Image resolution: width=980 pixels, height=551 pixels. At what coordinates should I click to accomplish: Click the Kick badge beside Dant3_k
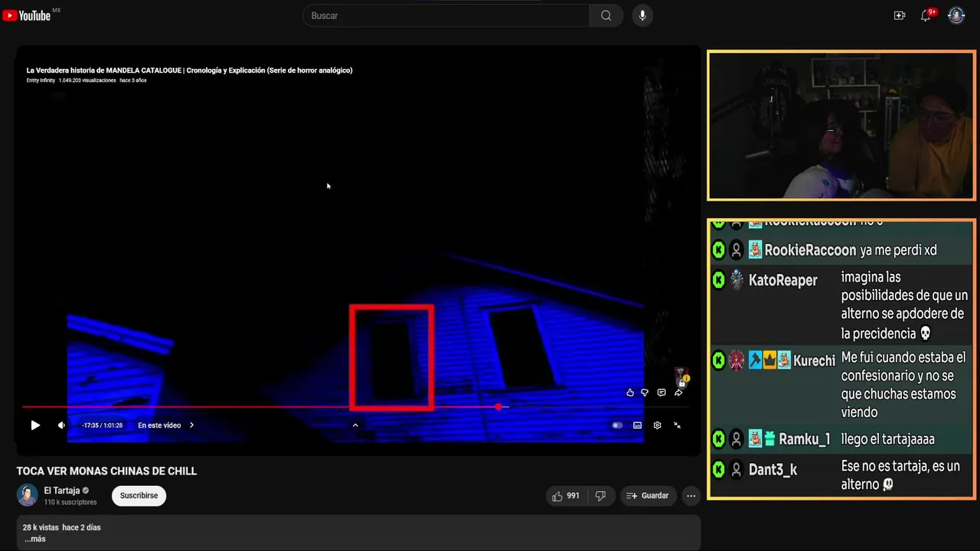tap(718, 470)
